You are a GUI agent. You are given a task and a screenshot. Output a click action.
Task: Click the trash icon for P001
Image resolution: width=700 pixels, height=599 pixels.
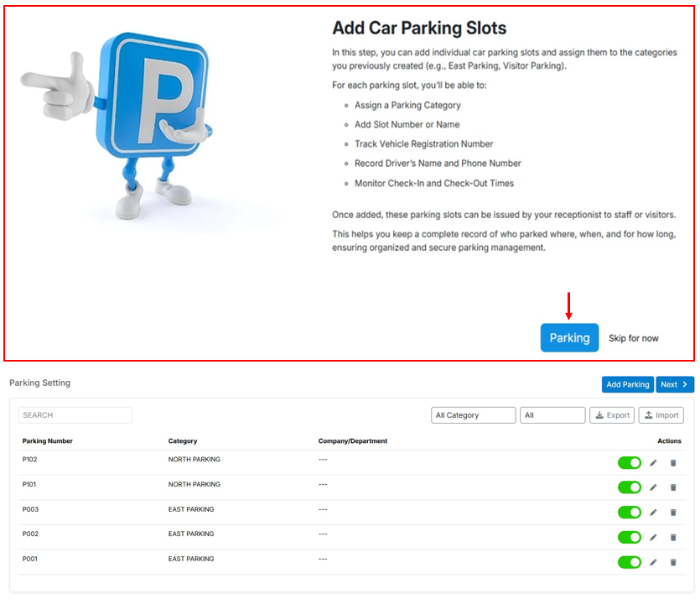672,562
